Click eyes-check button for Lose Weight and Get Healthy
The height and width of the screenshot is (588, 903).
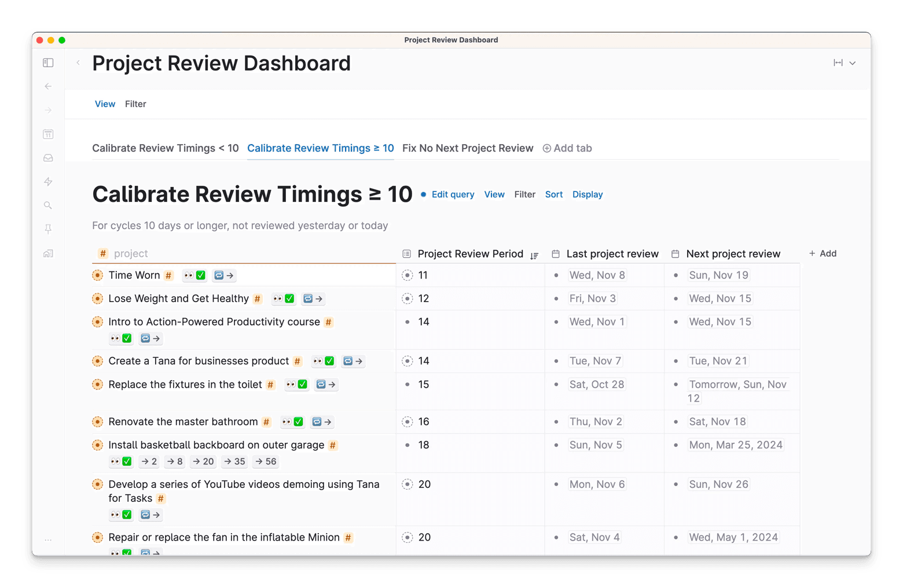pos(284,299)
